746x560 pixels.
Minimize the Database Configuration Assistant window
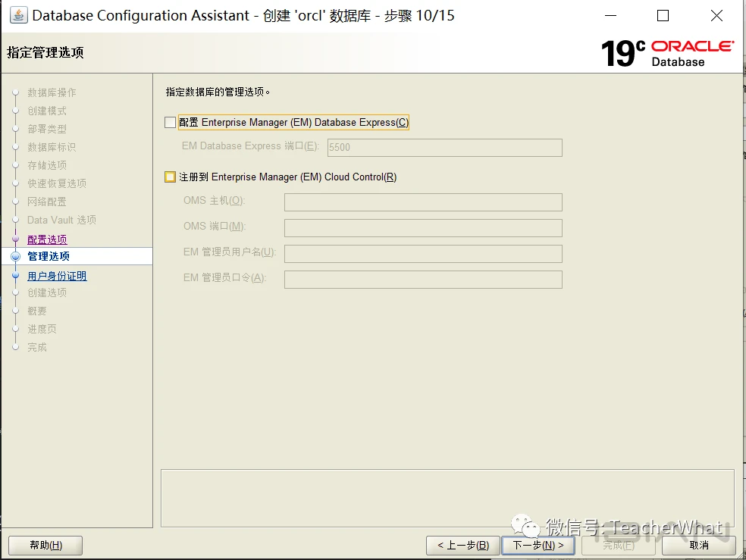[610, 16]
